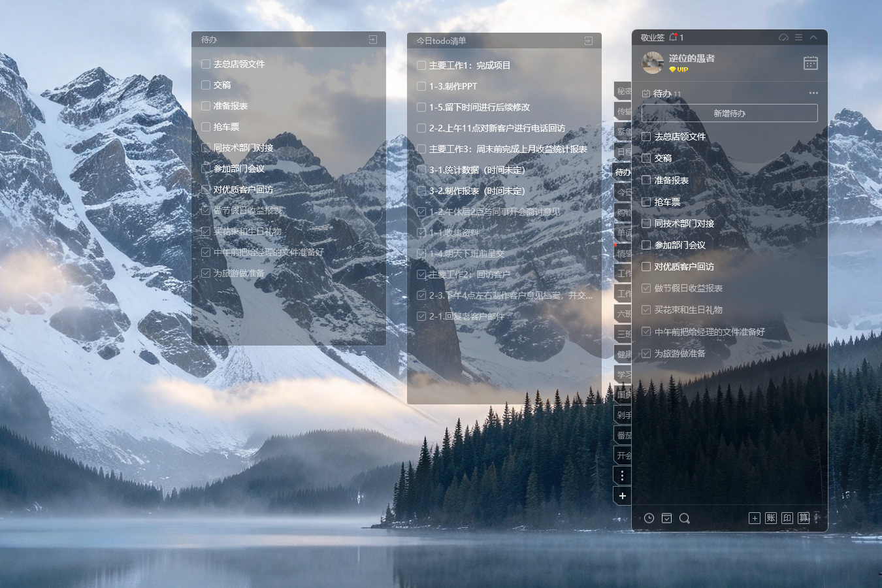Image resolution: width=882 pixels, height=588 pixels.
Task: Open the 印 tool icon
Action: click(787, 518)
